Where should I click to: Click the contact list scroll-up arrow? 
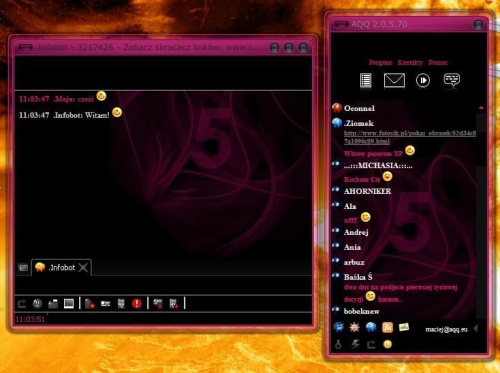click(481, 108)
